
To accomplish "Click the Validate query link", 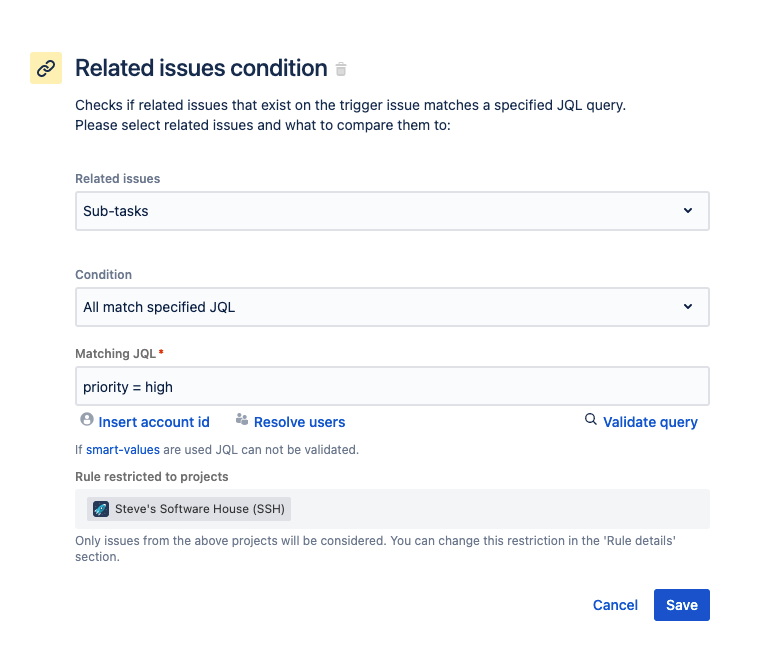I will click(x=650, y=422).
